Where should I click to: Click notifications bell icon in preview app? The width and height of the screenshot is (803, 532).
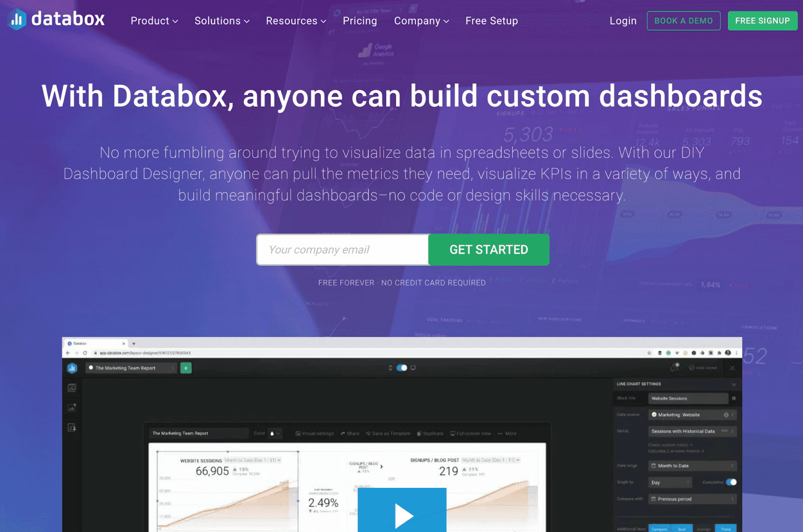click(x=675, y=368)
